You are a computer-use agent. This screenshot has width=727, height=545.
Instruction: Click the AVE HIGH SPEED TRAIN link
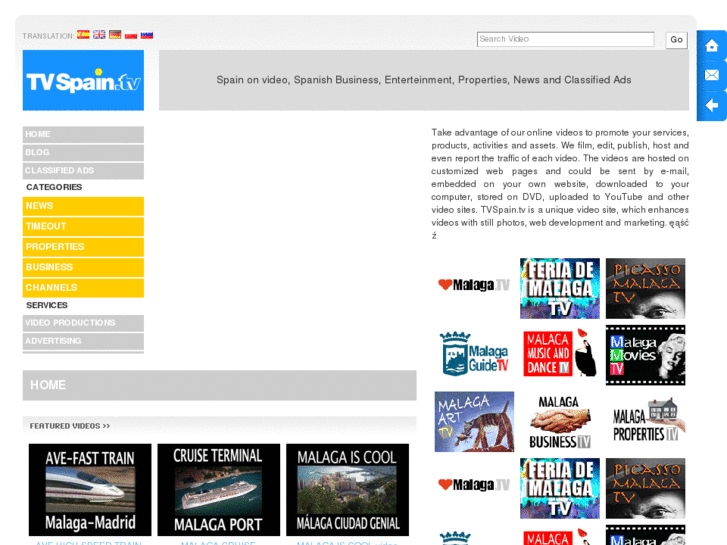pos(89,543)
